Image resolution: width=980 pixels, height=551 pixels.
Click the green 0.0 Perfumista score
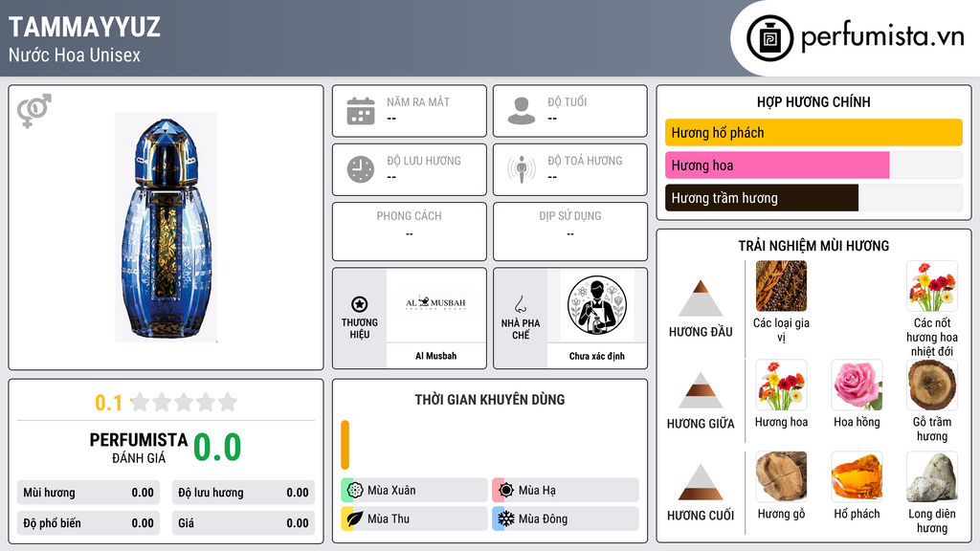[217, 448]
